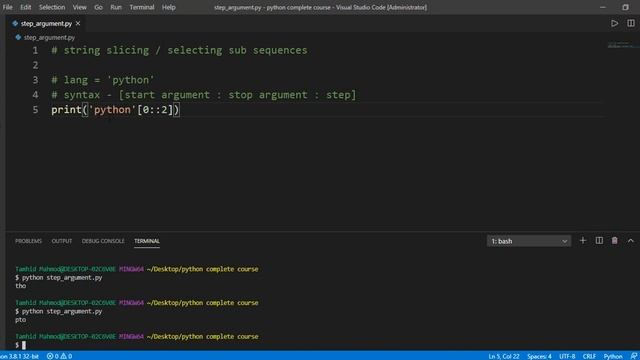
Task: Split the terminal panel
Action: click(599, 241)
